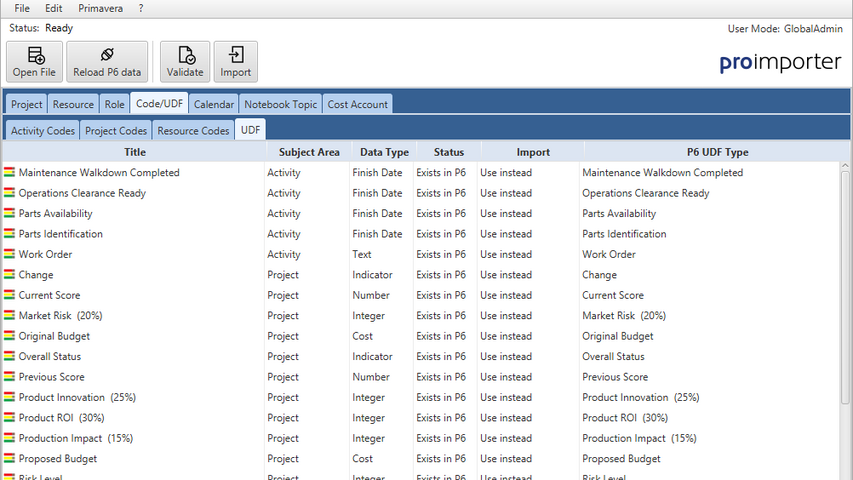Open the Primavera menu
853x480 pixels.
click(100, 8)
